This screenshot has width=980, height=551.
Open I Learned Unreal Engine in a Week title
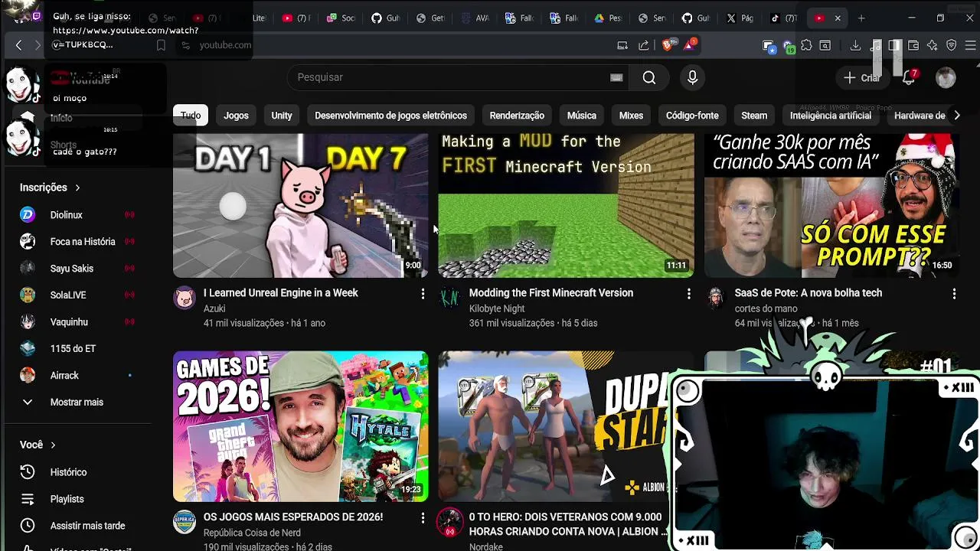280,293
